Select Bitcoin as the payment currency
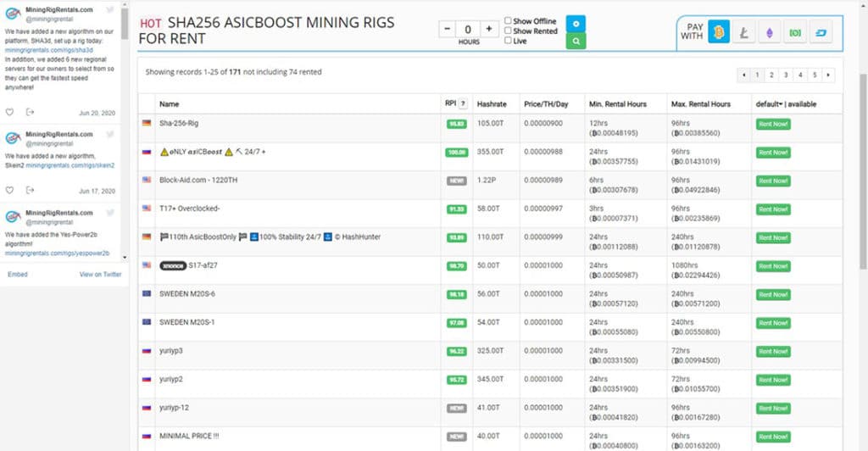The height and width of the screenshot is (451, 868). click(719, 33)
